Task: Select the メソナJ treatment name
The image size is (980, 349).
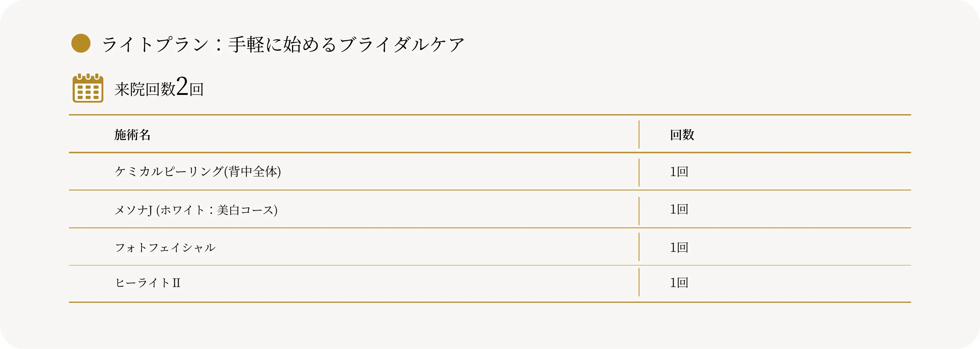Action: coord(133,210)
